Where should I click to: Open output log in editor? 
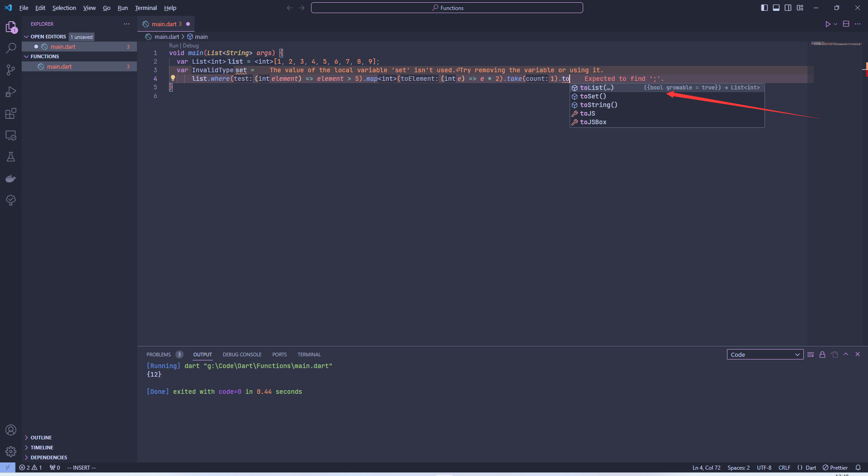[x=834, y=355]
